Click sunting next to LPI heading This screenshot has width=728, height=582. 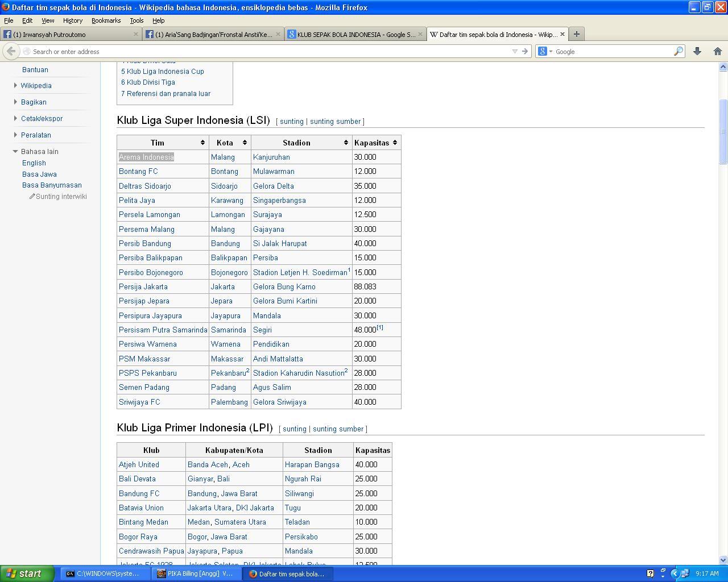click(295, 429)
